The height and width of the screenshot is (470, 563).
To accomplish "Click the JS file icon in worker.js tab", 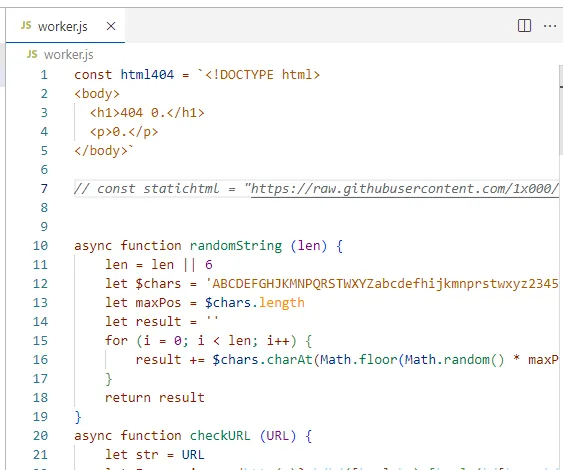I will click(26, 25).
